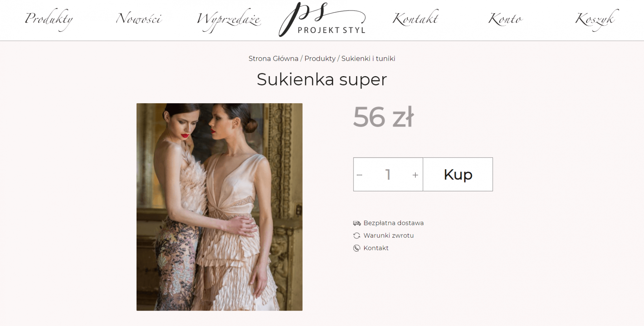Screen dimensions: 644x326
Task: Open Kontakt in the top navigation
Action: click(415, 18)
